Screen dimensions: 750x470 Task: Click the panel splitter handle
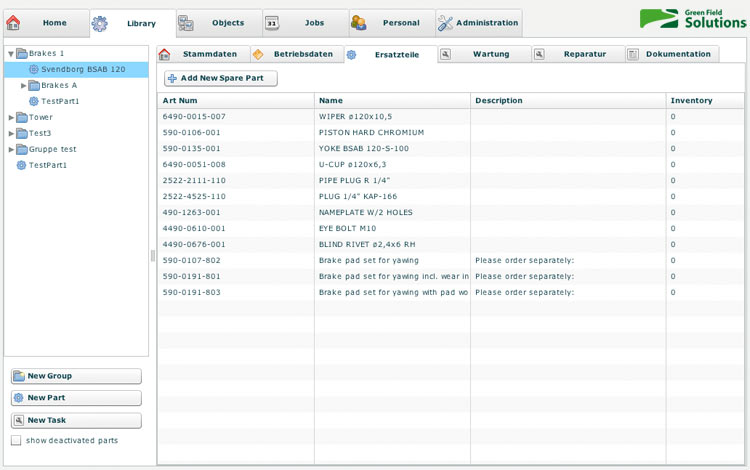pyautogui.click(x=153, y=256)
